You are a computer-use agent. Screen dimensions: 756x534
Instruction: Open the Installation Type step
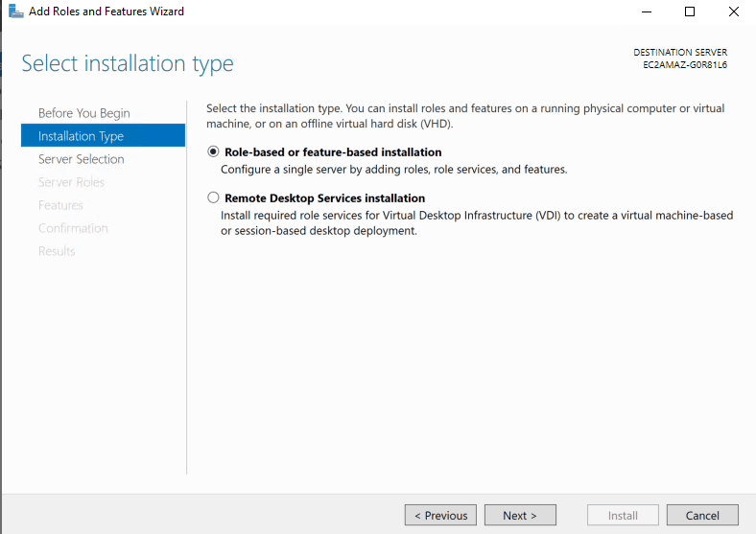click(104, 135)
